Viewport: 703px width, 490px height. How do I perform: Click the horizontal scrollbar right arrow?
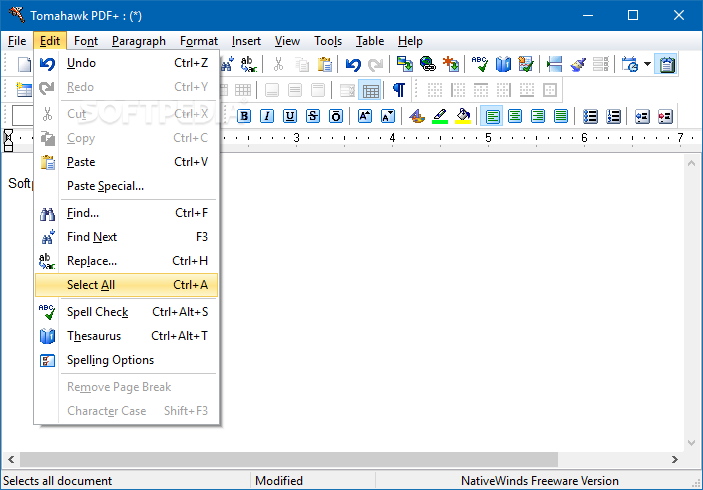[x=675, y=460]
